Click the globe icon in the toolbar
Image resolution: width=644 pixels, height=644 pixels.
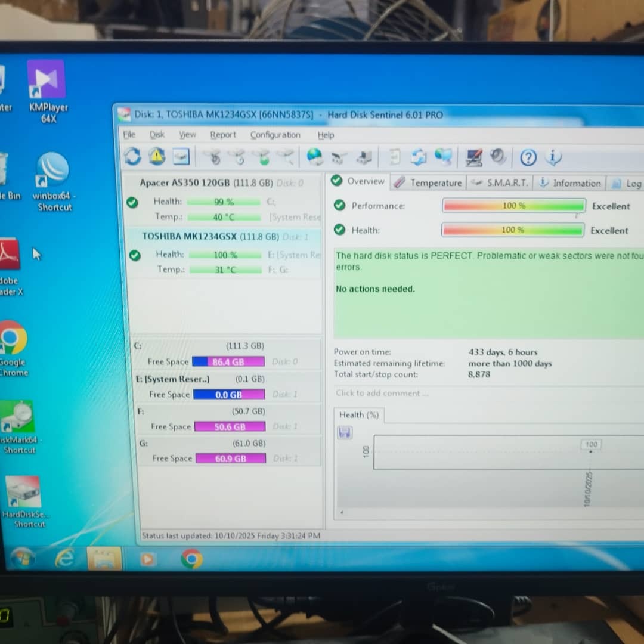(x=314, y=157)
